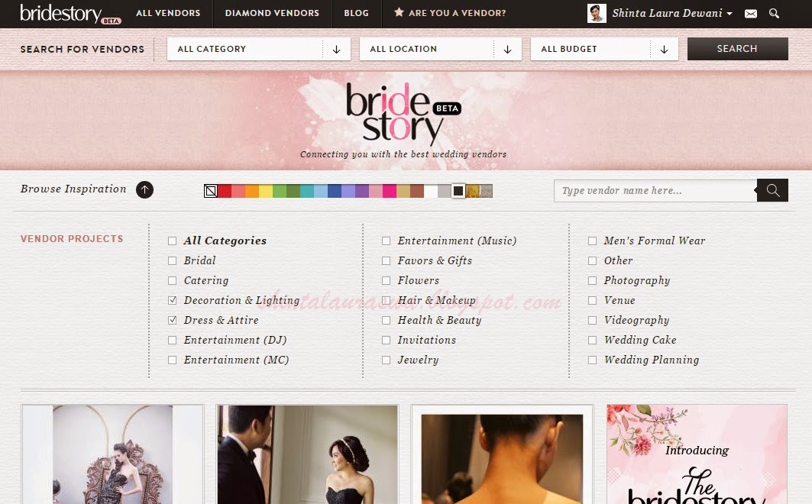Open the All Vendors menu

point(168,13)
